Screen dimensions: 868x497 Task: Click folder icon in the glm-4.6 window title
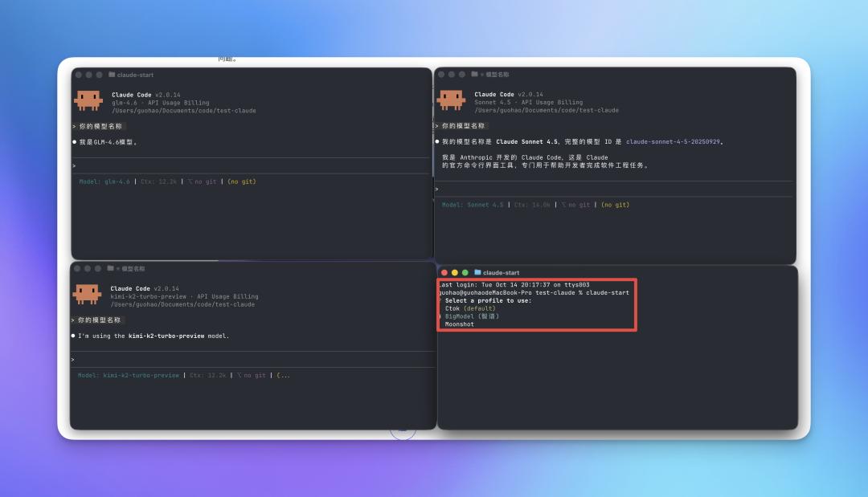click(112, 75)
